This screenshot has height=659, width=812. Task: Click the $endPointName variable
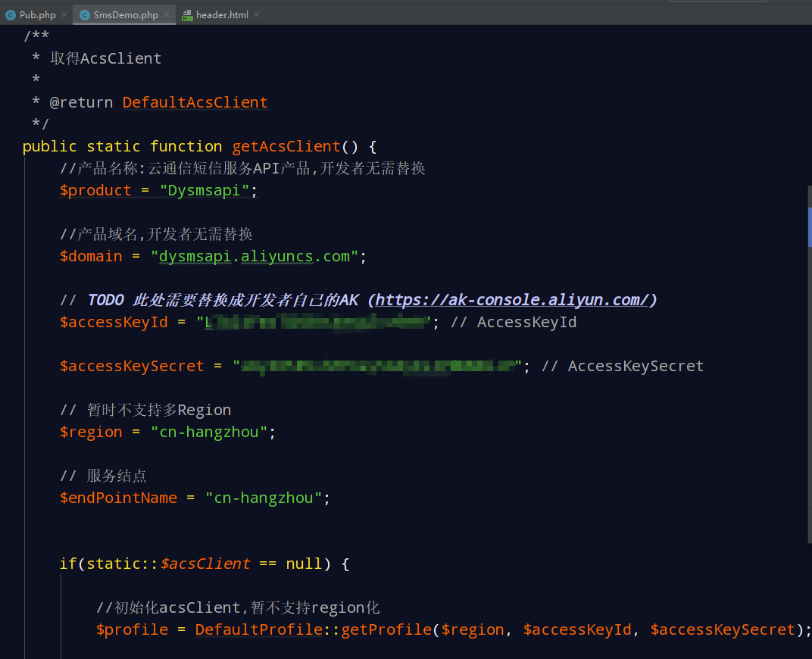point(118,498)
